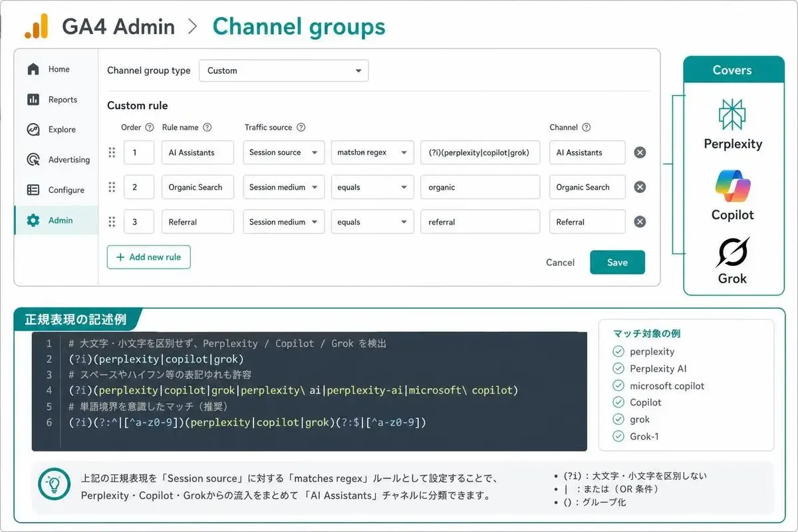Remove the AI Assistants rule with X icon
The height and width of the screenshot is (532, 798).
click(640, 152)
